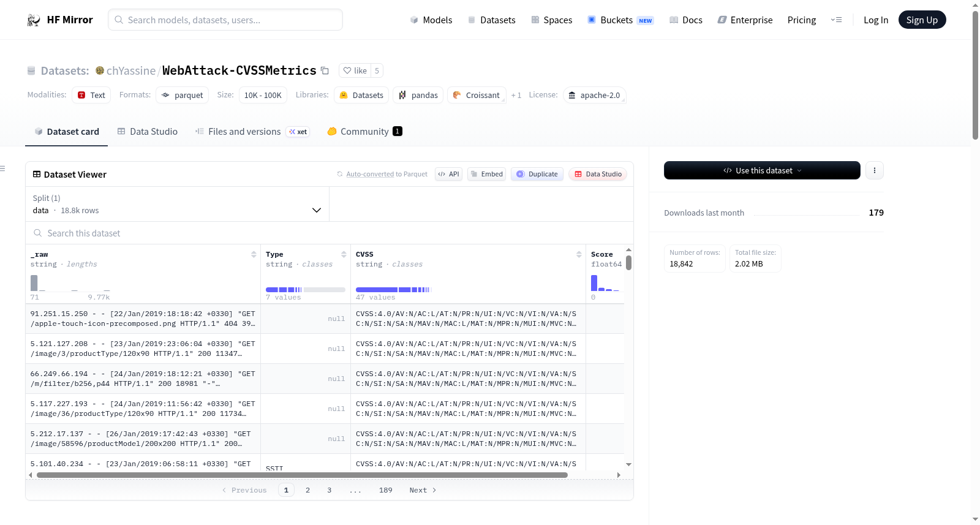Image resolution: width=980 pixels, height=525 pixels.
Task: Open apache-2.0 license tag
Action: [x=594, y=95]
